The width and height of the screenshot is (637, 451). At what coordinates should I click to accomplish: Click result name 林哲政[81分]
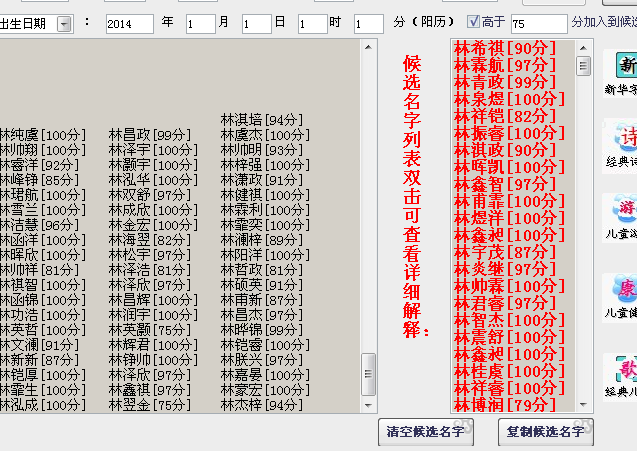click(262, 270)
